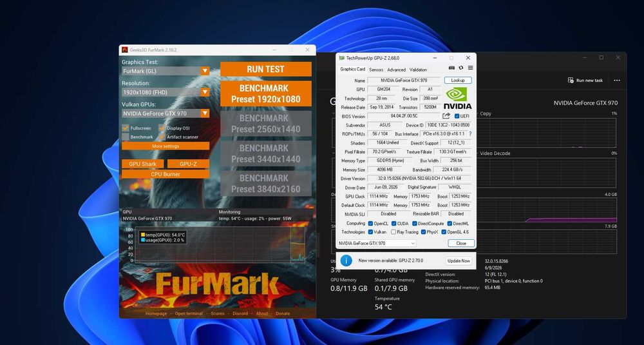Start Benchmark Preset 3440x1440

[266, 153]
